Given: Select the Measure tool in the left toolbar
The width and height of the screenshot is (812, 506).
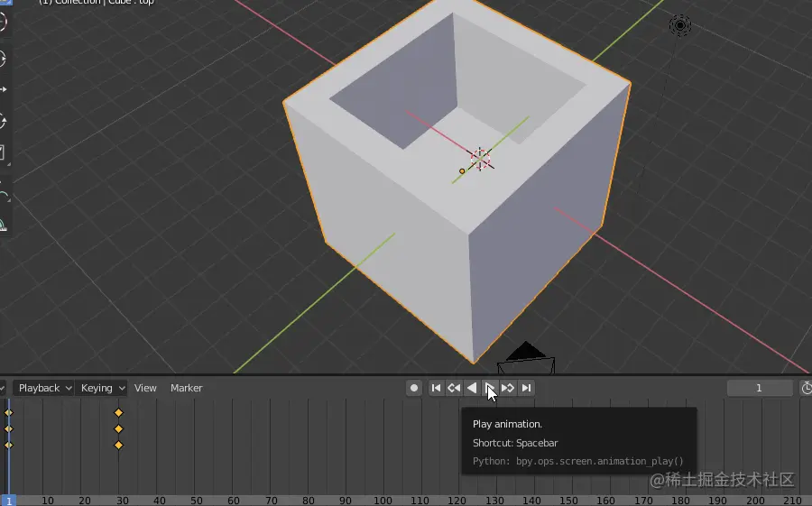Looking at the screenshot, I should point(2,225).
